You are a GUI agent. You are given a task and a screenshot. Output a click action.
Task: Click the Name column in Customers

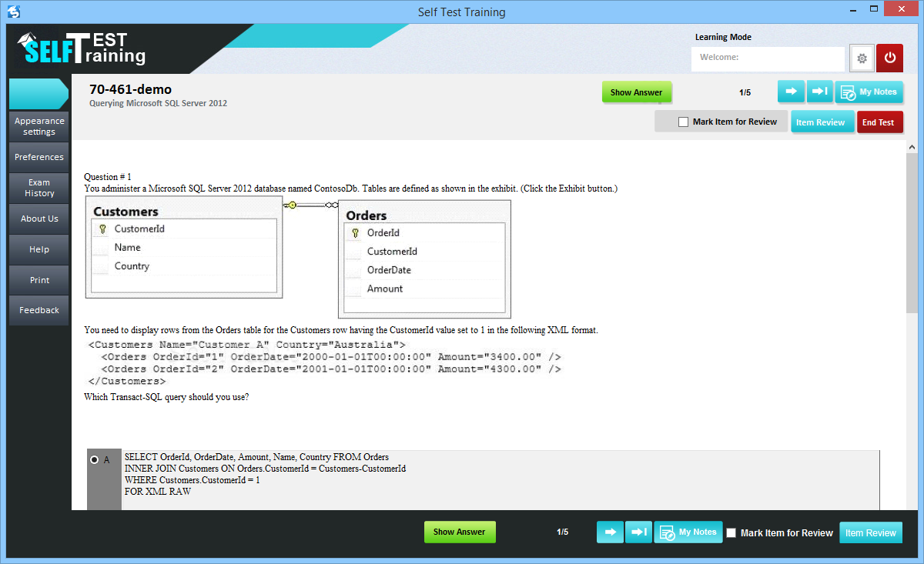[x=128, y=247]
